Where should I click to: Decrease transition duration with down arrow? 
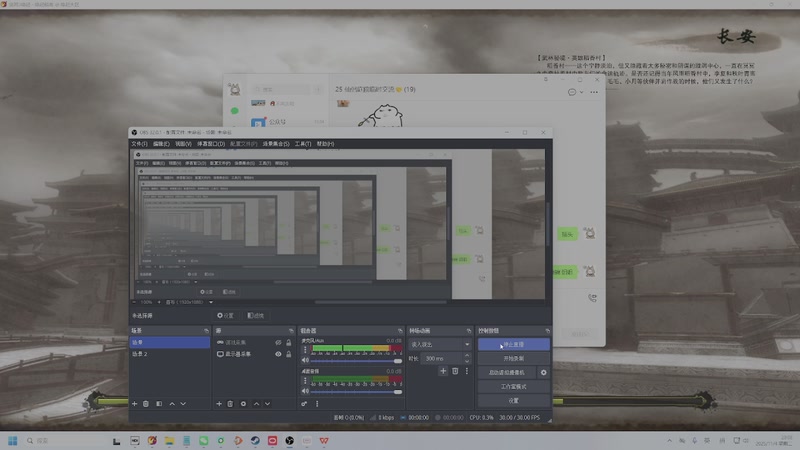467,361
